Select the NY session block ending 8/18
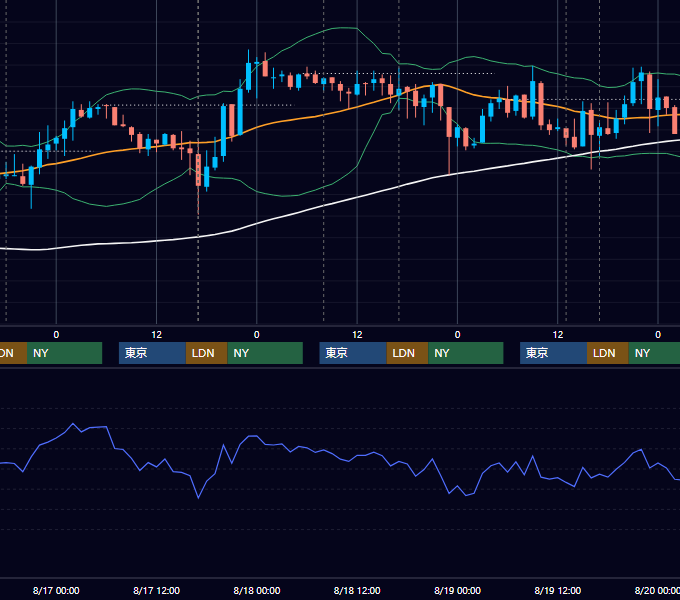This screenshot has width=680, height=600. (x=265, y=353)
